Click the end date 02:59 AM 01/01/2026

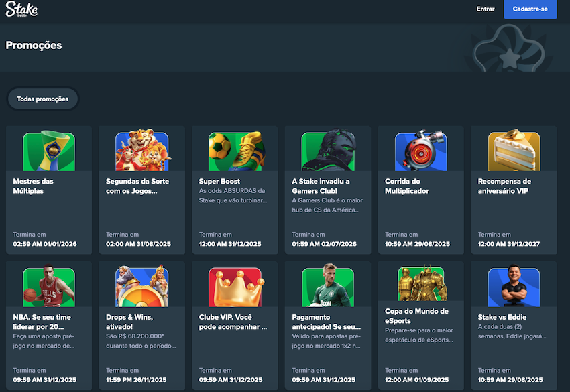point(45,244)
